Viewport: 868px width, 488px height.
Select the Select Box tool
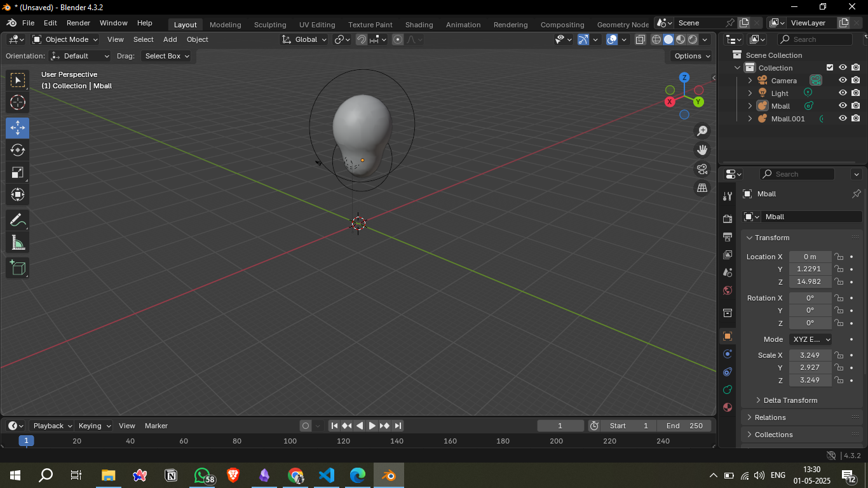(x=18, y=80)
